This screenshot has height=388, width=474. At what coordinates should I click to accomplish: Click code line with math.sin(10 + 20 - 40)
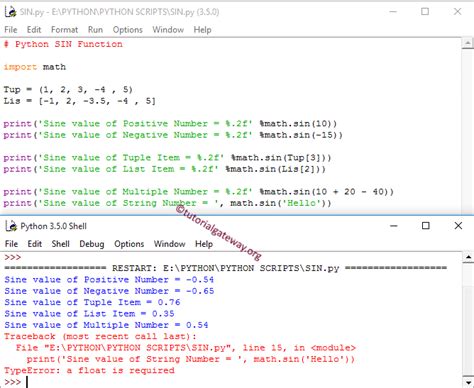(x=199, y=192)
